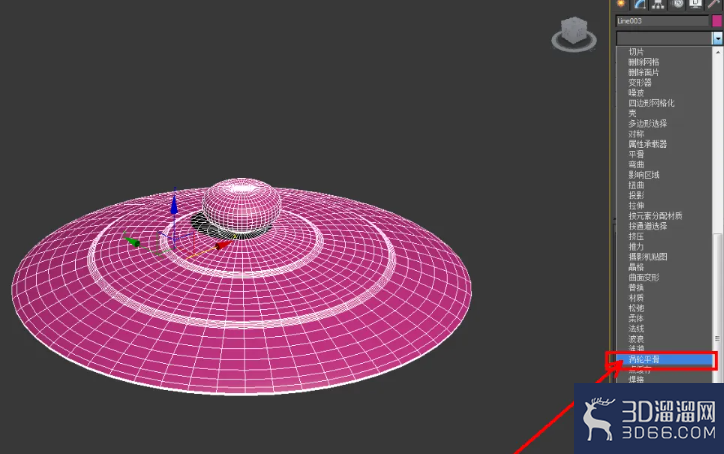
Task: Select the 属性承载器 modifier
Action: pyautogui.click(x=647, y=144)
